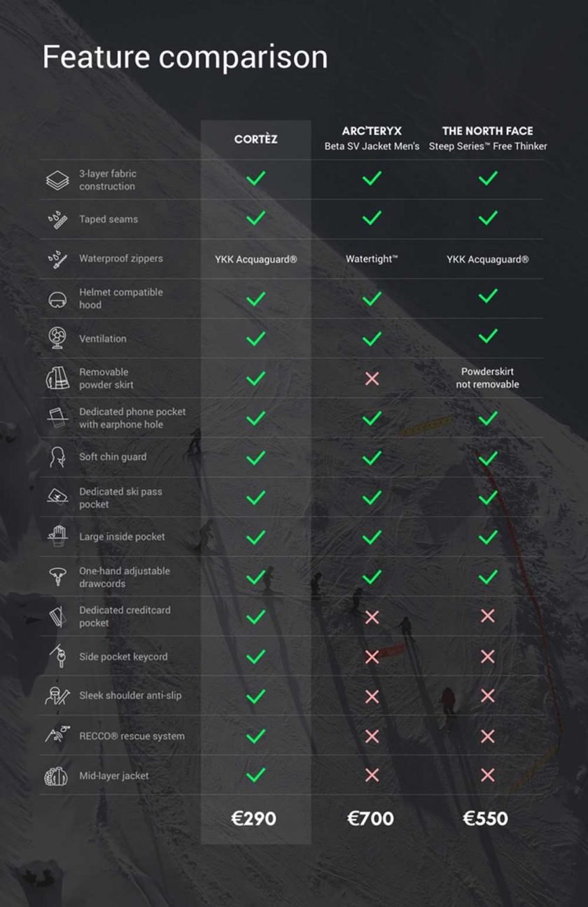Select the mid-layer jacket icon
588x907 pixels.
point(57,775)
